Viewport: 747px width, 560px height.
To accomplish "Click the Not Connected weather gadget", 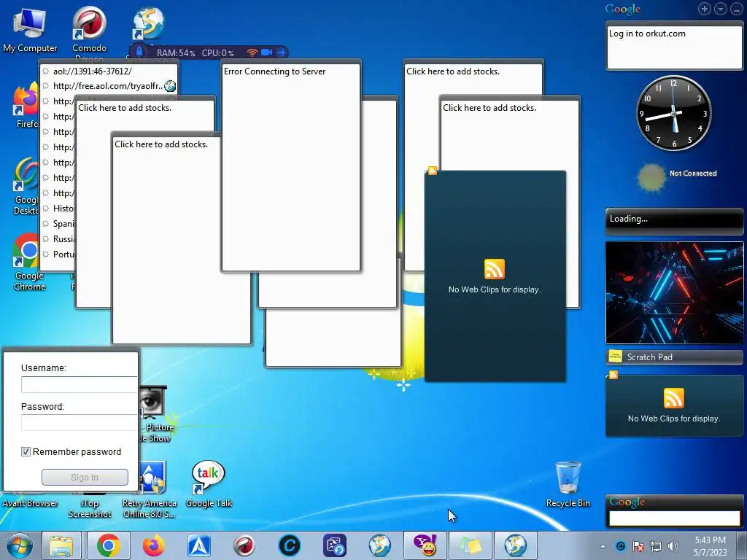I will click(x=676, y=177).
